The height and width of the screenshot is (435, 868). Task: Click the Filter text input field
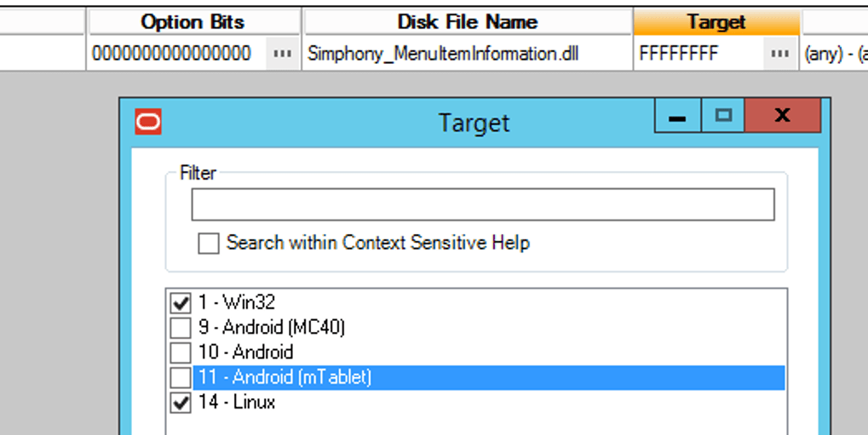(482, 205)
